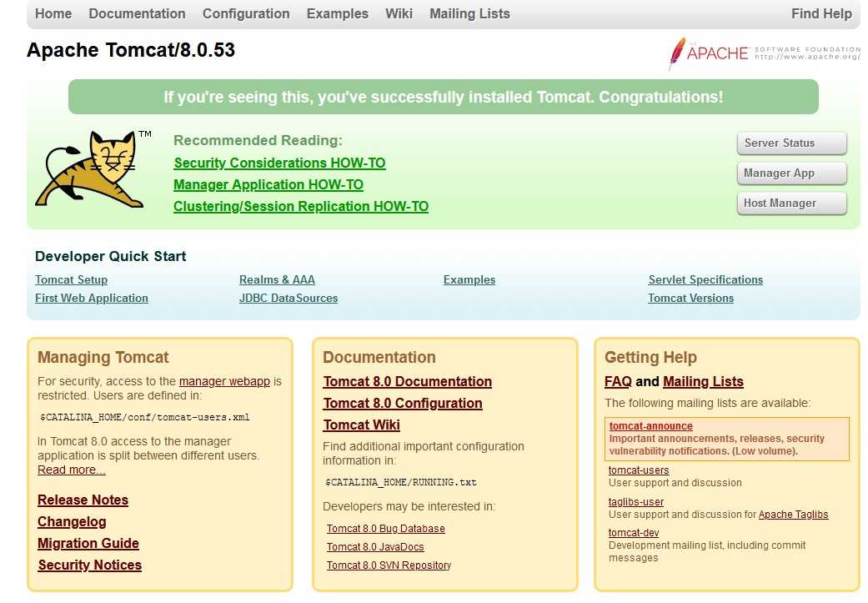The width and height of the screenshot is (868, 603).
Task: Click the Server Status button
Action: [791, 143]
